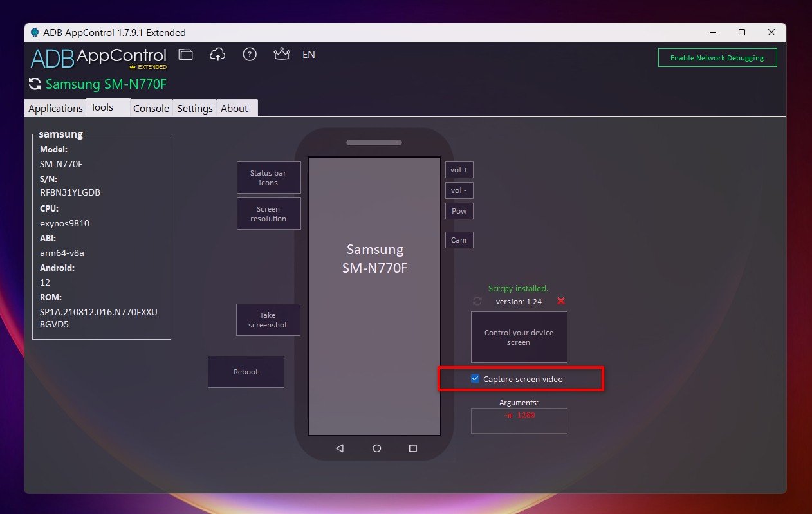This screenshot has height=514, width=812.
Task: Click the scrcpy Arguments input field
Action: click(x=519, y=421)
